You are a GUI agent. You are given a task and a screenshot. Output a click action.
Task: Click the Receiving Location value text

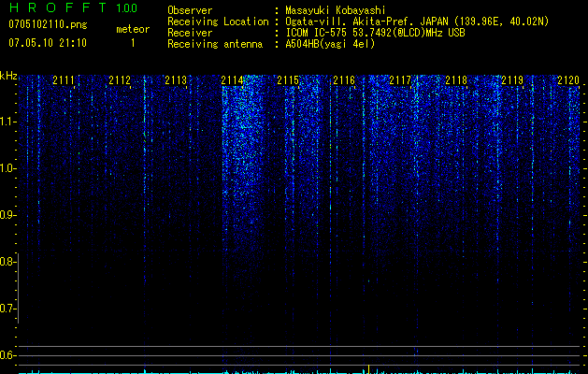point(417,22)
